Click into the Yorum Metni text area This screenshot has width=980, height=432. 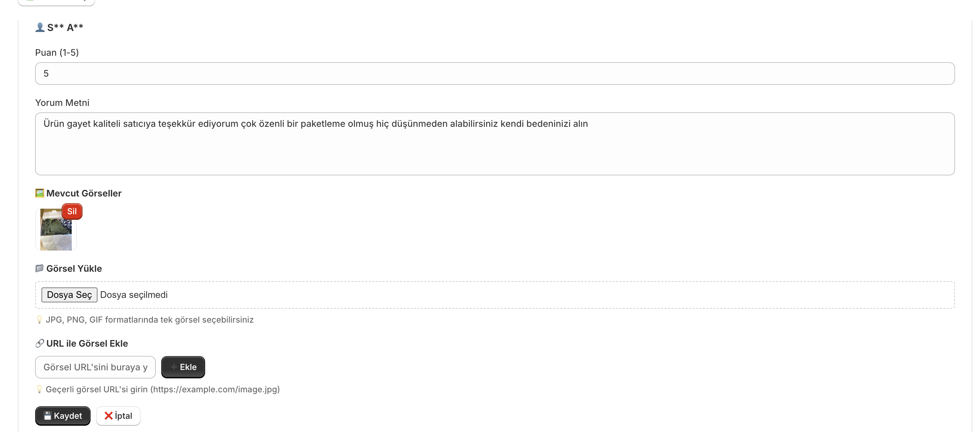click(495, 148)
